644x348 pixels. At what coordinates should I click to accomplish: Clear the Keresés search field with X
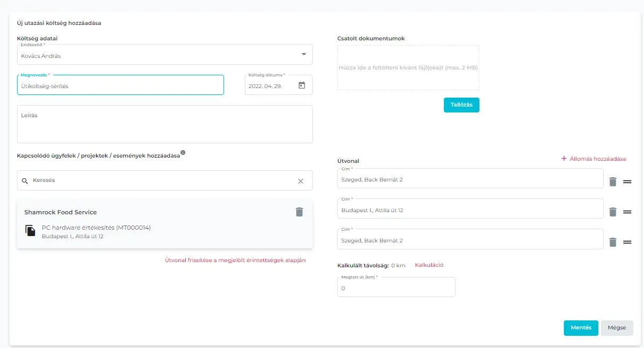pos(300,181)
